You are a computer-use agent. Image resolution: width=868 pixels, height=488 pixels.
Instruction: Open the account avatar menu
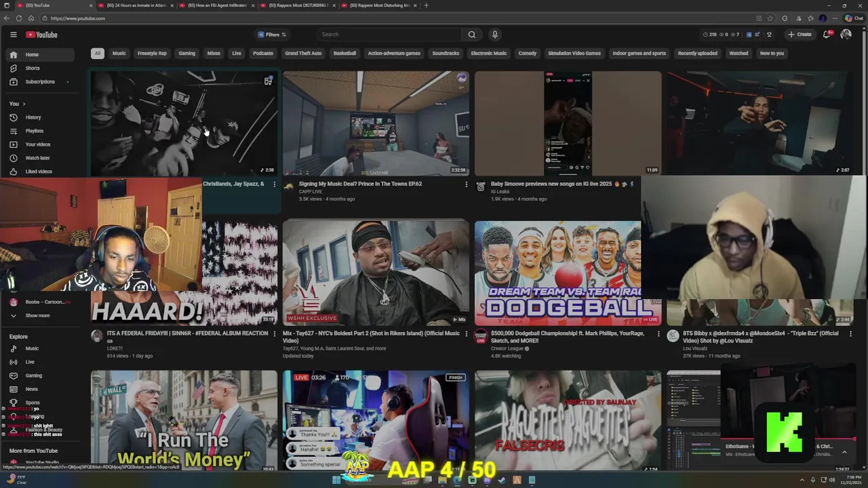[x=846, y=35]
